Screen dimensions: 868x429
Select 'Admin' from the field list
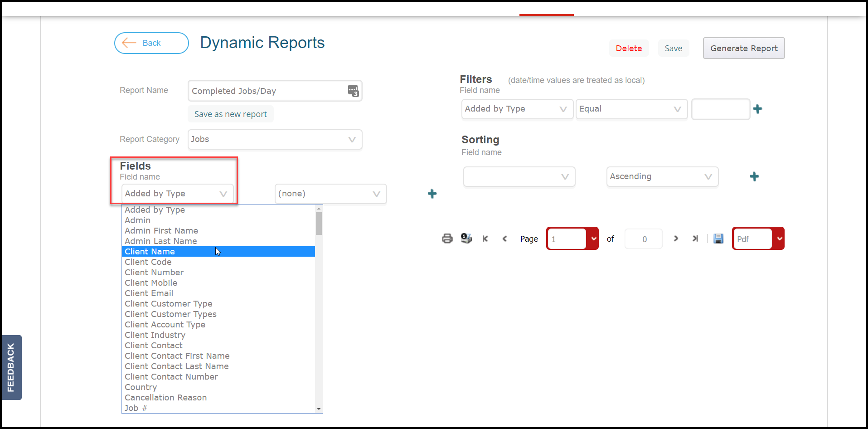coord(218,220)
